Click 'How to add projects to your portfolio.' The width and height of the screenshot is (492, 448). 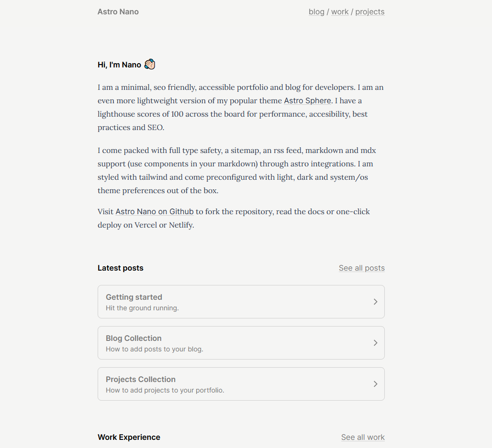click(x=165, y=391)
